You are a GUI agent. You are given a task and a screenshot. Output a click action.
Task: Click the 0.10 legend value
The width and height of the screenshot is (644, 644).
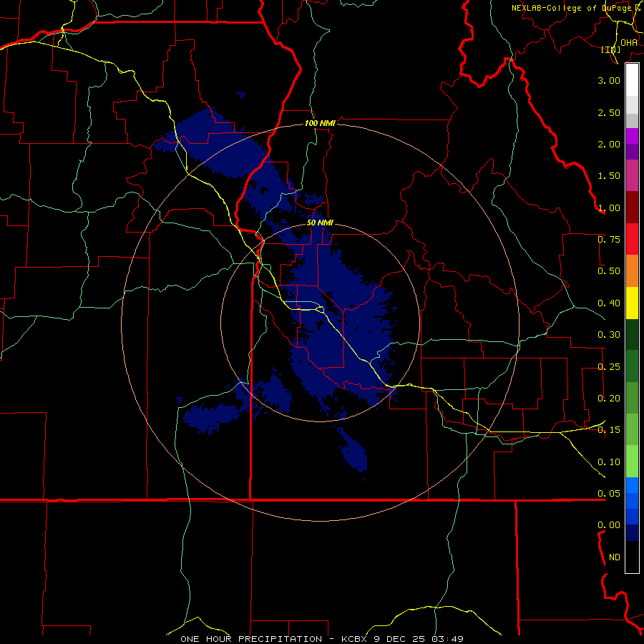click(x=609, y=462)
